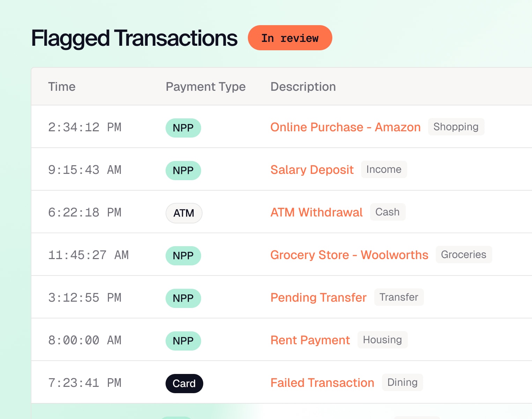Screen dimensions: 532x419
Task: Open Online Purchase - Amazon transaction
Action: click(x=345, y=127)
